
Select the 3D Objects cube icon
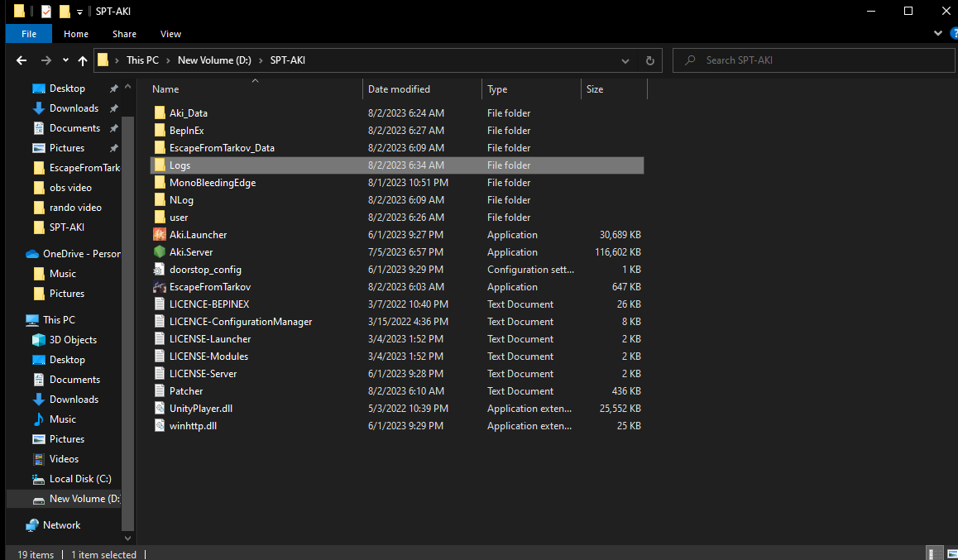coord(39,339)
